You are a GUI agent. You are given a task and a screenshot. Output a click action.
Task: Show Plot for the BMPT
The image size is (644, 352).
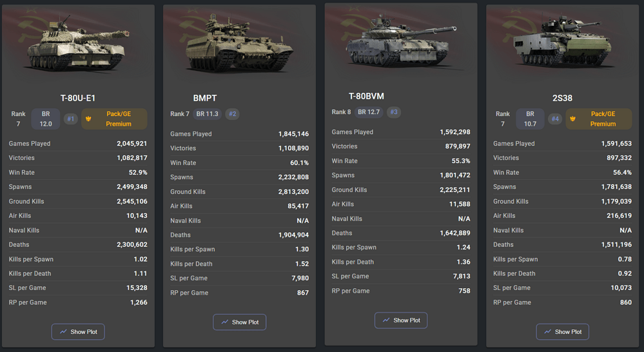[240, 322]
